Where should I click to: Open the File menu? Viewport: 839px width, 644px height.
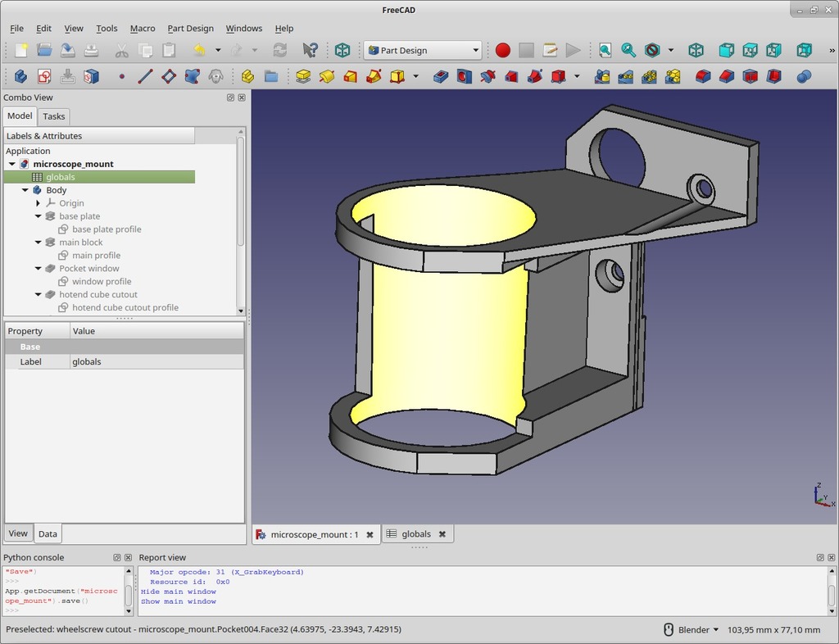(x=16, y=29)
